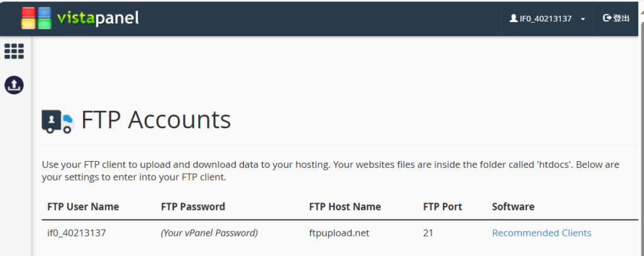The height and width of the screenshot is (256, 644).
Task: Click the circular upload arrow sidebar icon
Action: click(14, 85)
